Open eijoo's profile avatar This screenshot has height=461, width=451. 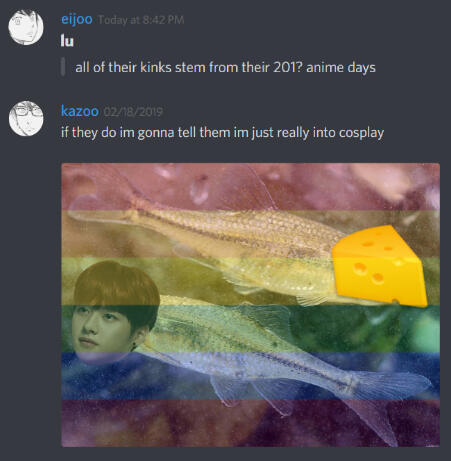26,27
